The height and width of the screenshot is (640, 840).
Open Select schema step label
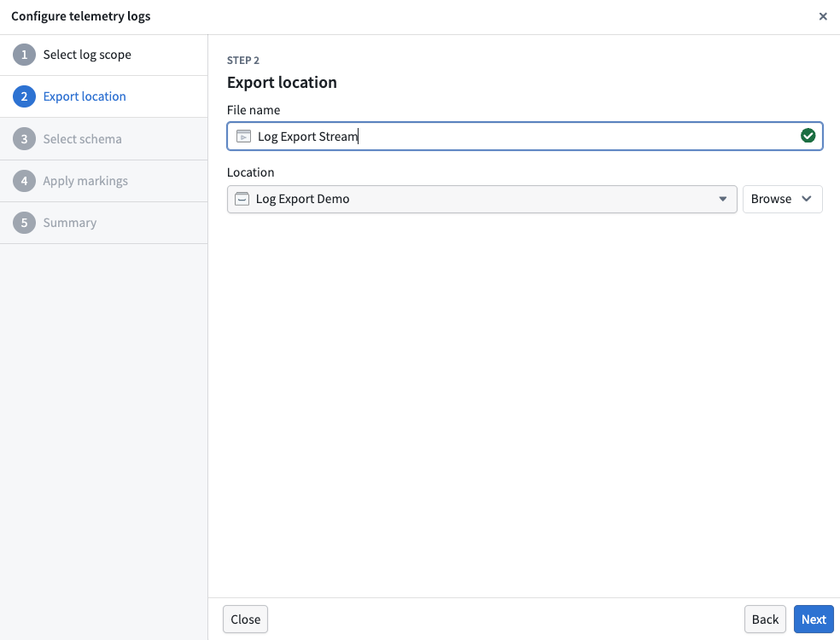[83, 139]
